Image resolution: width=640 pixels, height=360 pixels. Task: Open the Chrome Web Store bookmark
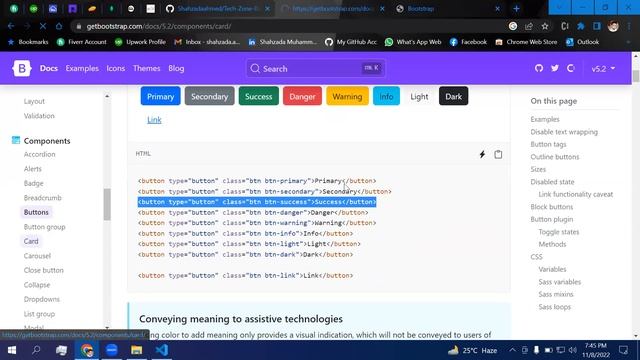(527, 42)
